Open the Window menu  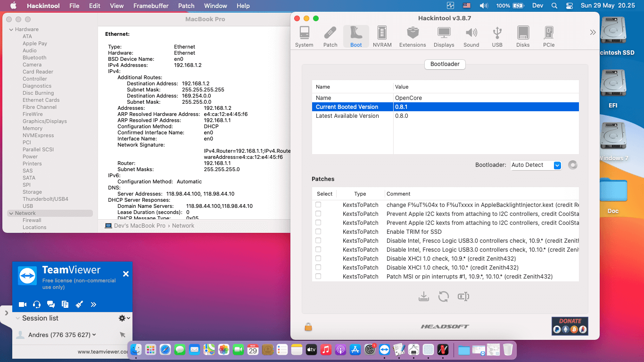tap(215, 6)
